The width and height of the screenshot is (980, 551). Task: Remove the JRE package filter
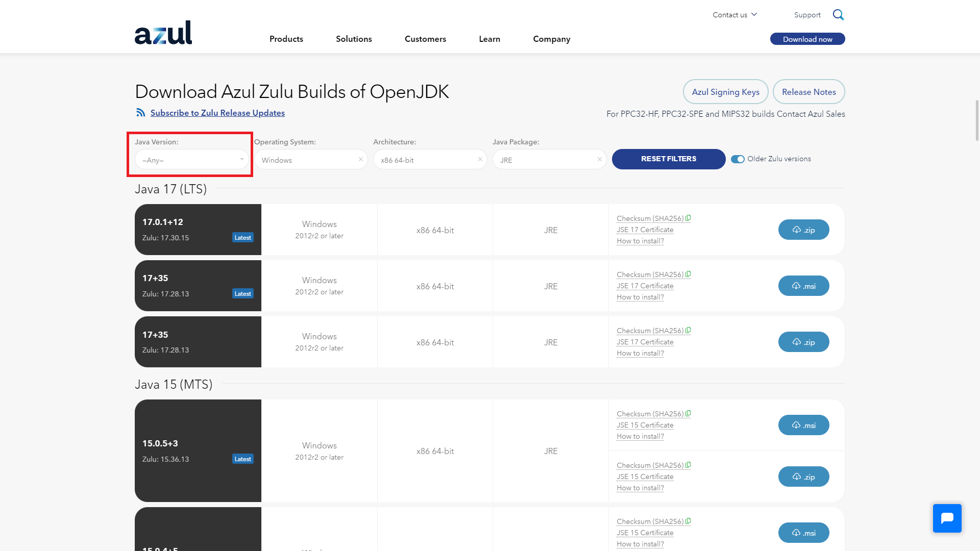[x=600, y=160]
